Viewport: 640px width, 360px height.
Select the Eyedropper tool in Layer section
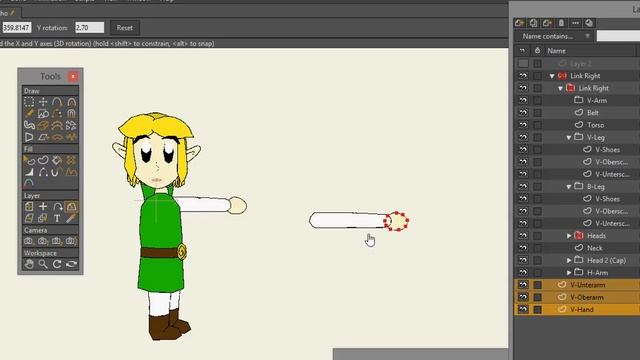tap(71, 218)
